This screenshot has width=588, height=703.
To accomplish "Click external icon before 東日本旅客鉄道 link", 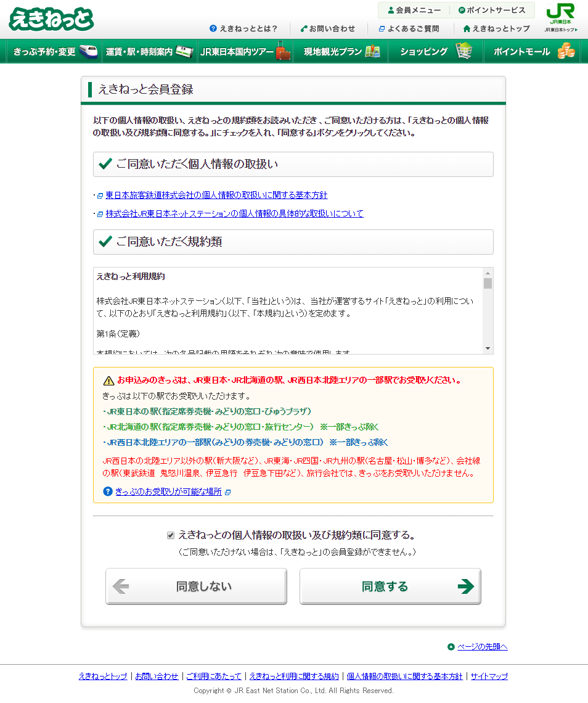I will (x=100, y=195).
